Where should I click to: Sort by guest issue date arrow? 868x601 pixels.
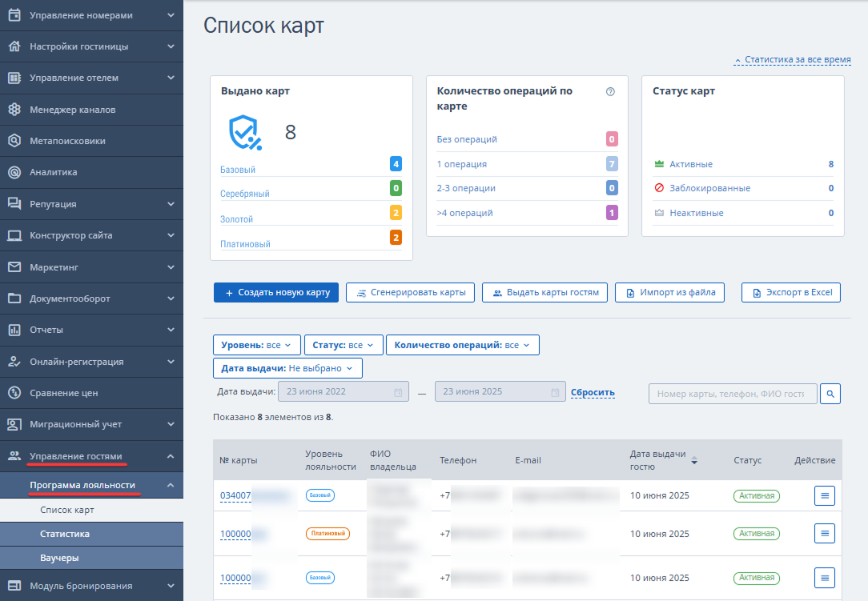(694, 460)
